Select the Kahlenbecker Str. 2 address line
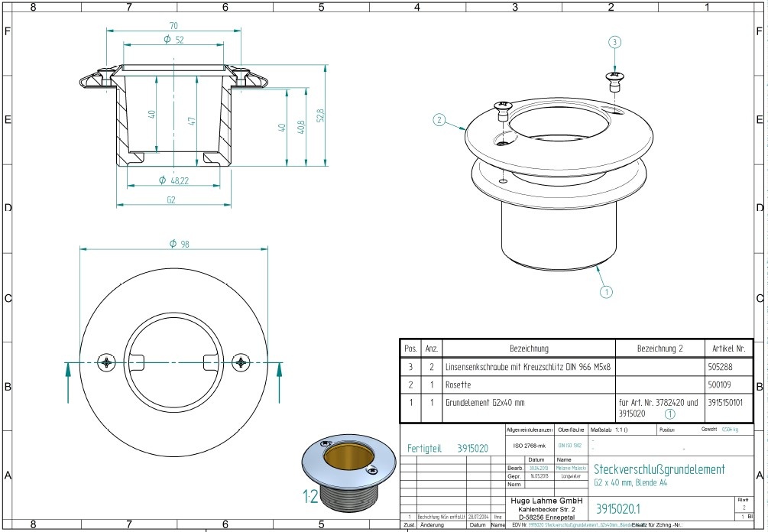This screenshot has height=532, width=768. point(546,510)
